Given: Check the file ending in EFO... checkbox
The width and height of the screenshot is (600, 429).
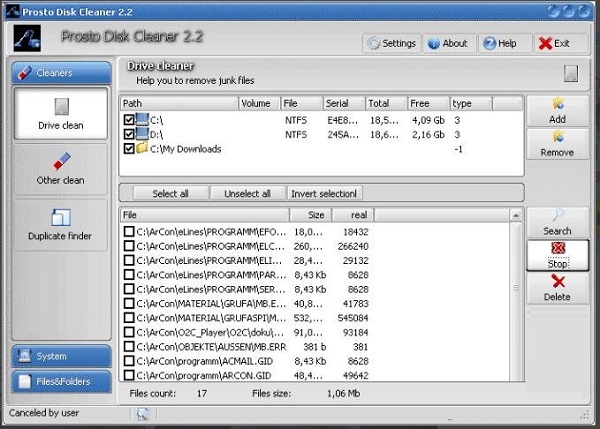Looking at the screenshot, I should [x=129, y=232].
